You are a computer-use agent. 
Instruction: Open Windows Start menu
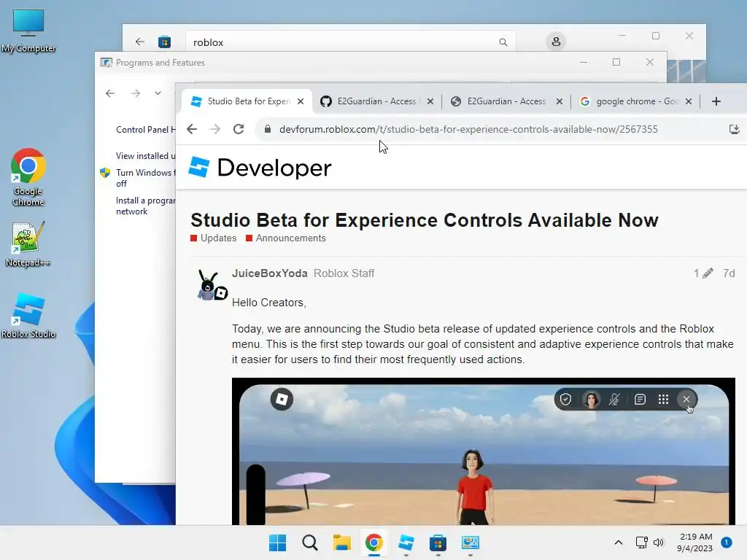[x=277, y=542]
